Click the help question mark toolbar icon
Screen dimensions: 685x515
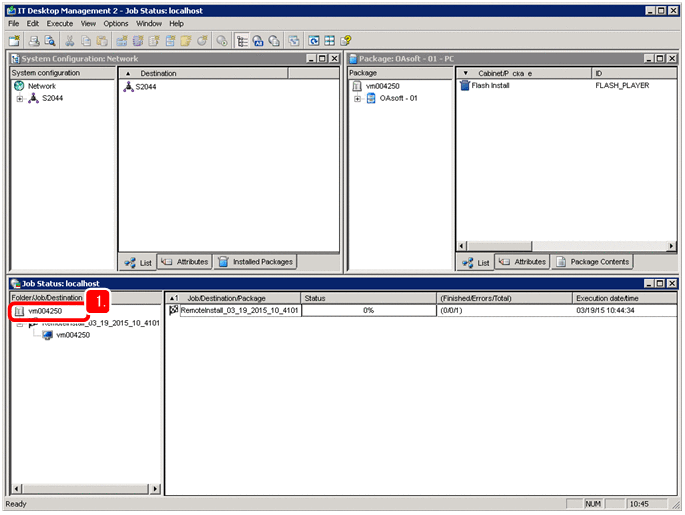346,41
